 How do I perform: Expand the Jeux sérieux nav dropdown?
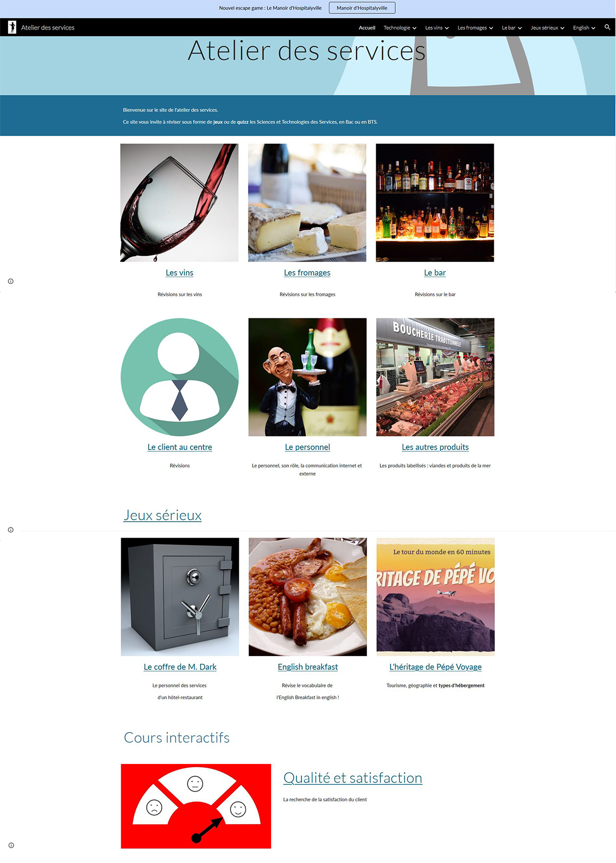click(547, 28)
